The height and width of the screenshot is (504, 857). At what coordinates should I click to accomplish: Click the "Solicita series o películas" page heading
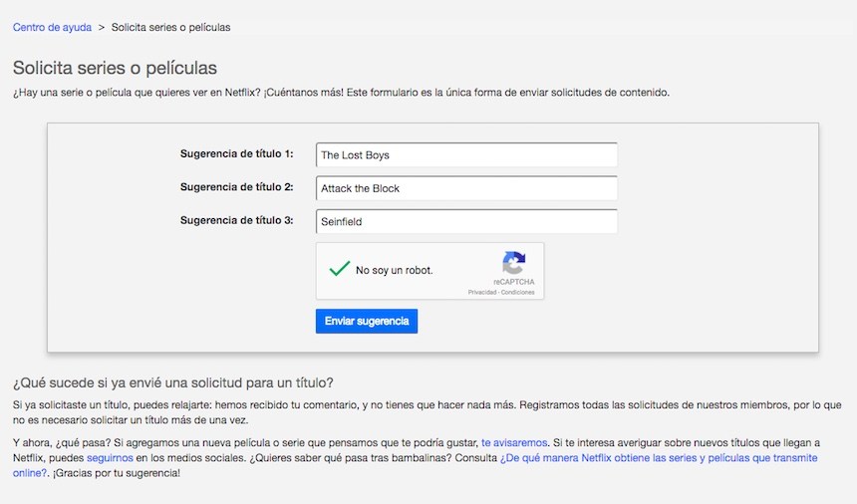point(115,68)
